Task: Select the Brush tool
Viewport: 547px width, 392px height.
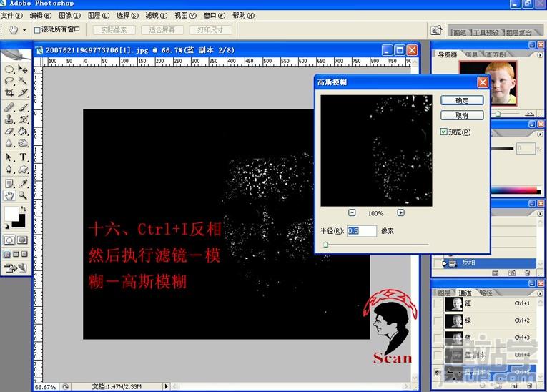Action: 22,107
